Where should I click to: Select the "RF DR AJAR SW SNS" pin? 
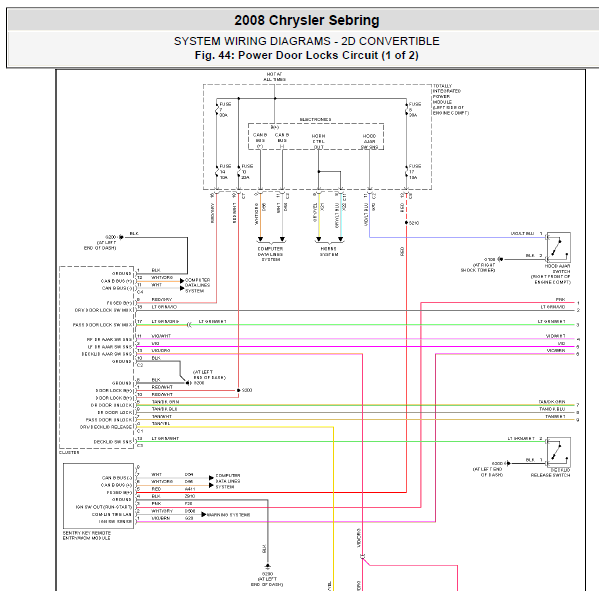click(x=109, y=339)
